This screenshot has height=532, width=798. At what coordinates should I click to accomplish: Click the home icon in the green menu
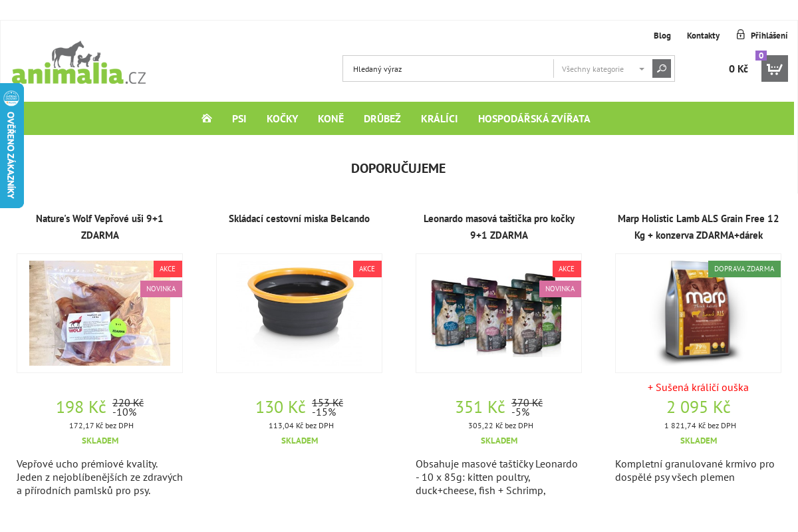point(207,118)
